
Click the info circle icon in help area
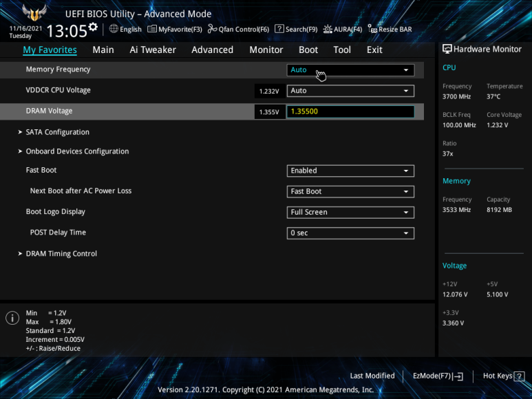[12, 318]
